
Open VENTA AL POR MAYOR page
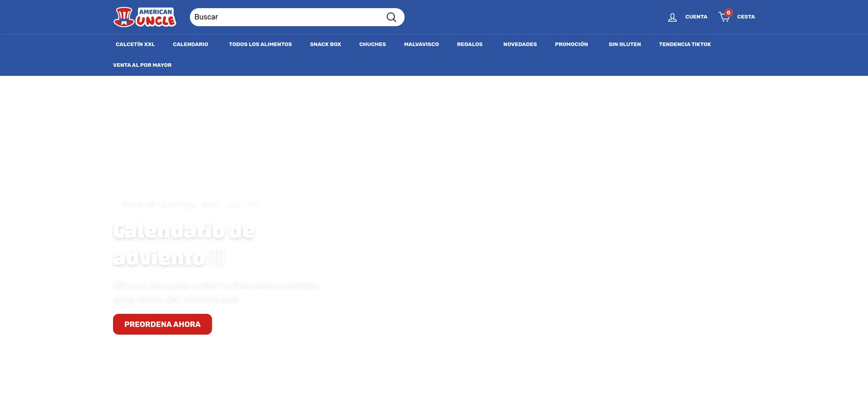tap(142, 65)
